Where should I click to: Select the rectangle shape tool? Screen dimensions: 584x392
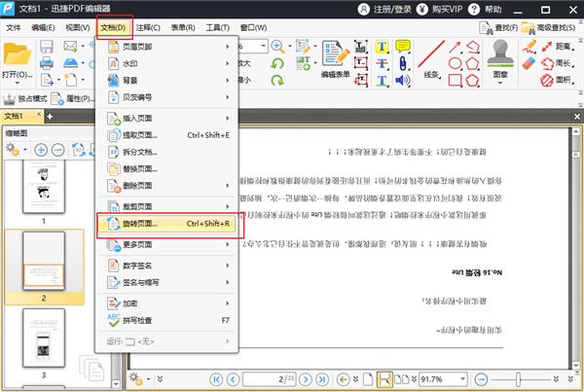(x=455, y=80)
